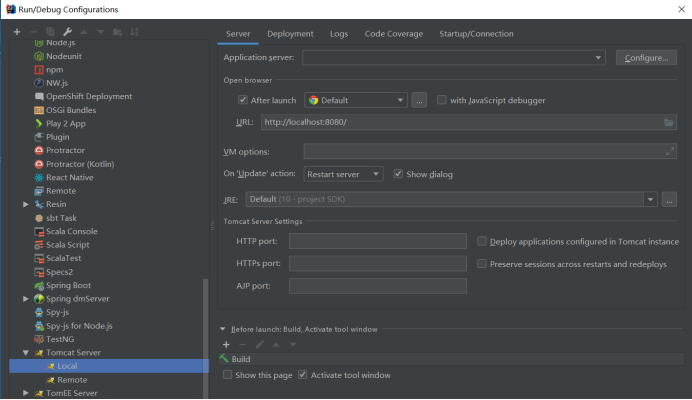The width and height of the screenshot is (692, 400).
Task: Open URL browse folder icon
Action: [x=669, y=122]
